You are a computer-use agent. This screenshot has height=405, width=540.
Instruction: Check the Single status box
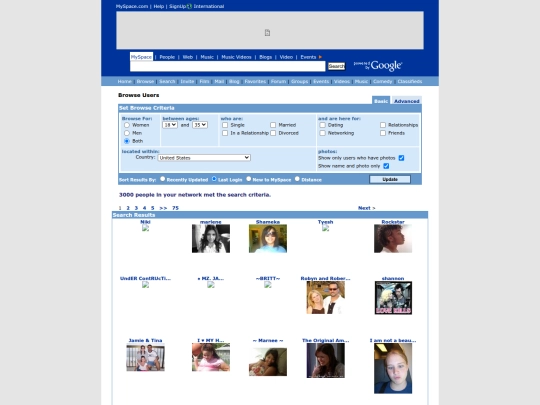click(225, 125)
